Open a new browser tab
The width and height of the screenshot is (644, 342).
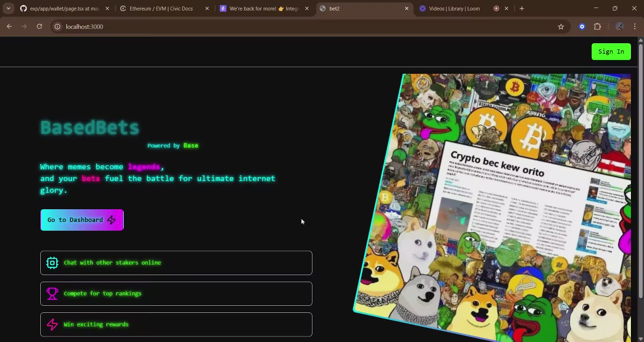(522, 9)
